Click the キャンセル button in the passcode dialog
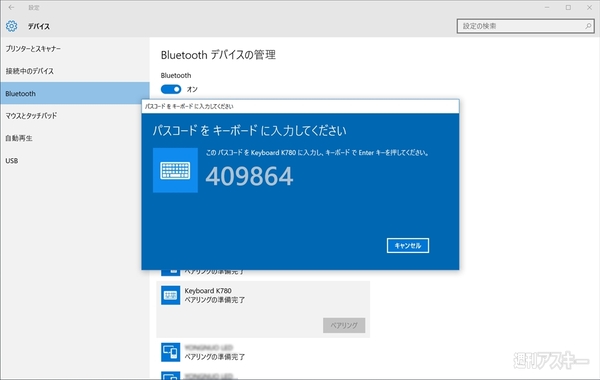This screenshot has width=600, height=380. [408, 246]
